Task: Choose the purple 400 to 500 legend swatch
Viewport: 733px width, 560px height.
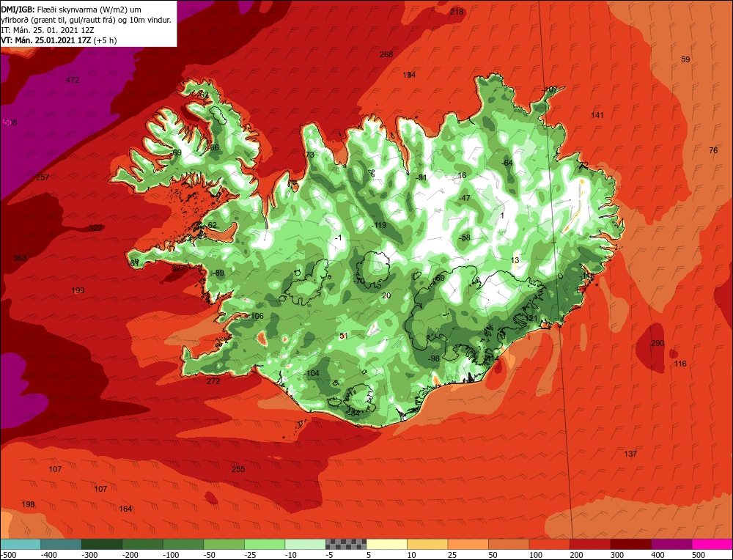Action: coord(671,544)
